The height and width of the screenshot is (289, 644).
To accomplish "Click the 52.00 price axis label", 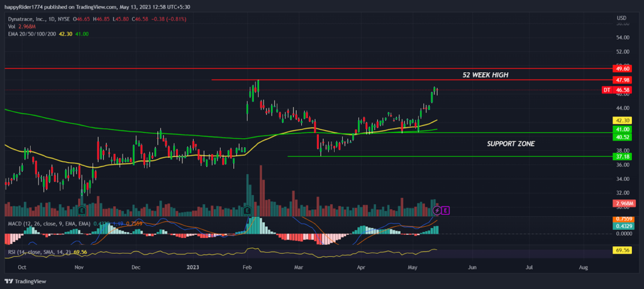I will pos(623,52).
